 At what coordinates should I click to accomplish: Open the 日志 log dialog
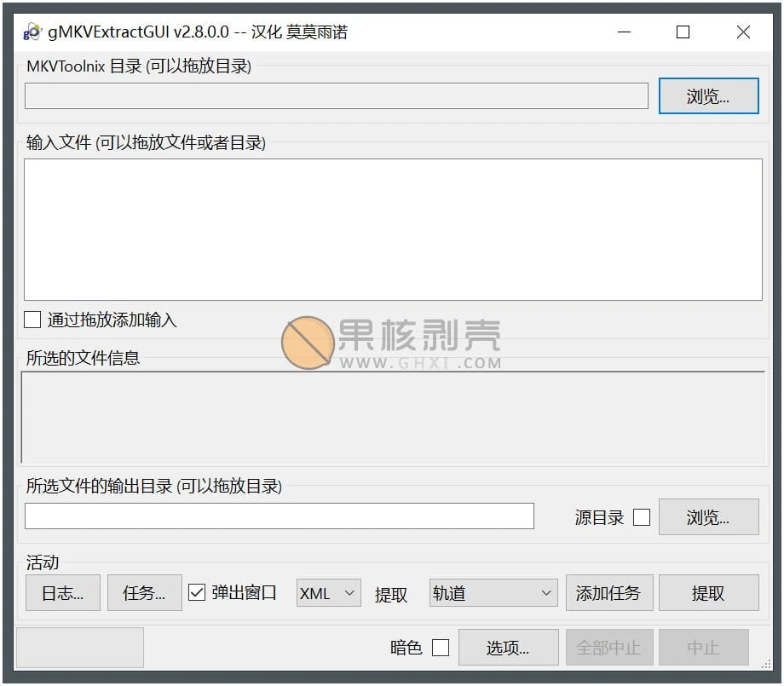62,592
